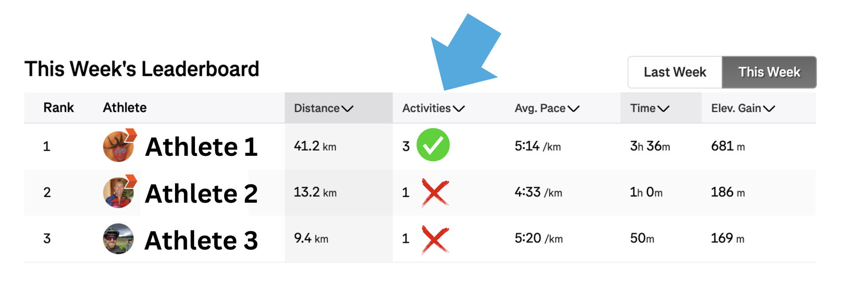Sort leaderboard by Time column

pos(650,108)
